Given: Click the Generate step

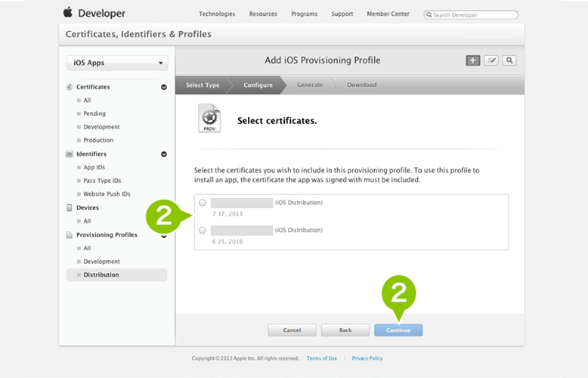Looking at the screenshot, I should (310, 85).
